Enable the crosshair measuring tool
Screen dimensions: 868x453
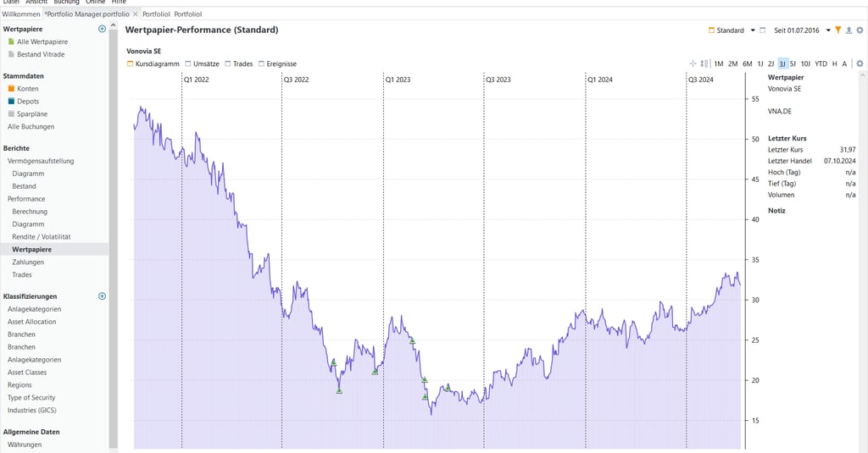[693, 64]
